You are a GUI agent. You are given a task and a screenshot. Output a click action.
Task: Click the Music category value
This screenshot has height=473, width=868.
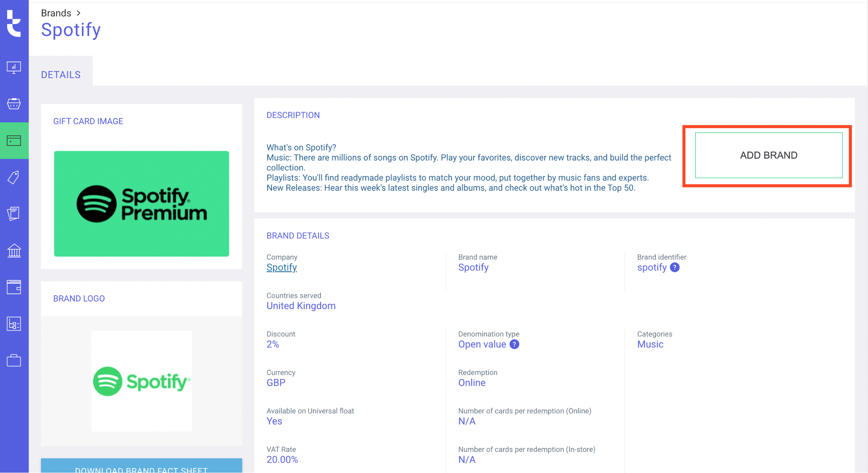tap(650, 344)
